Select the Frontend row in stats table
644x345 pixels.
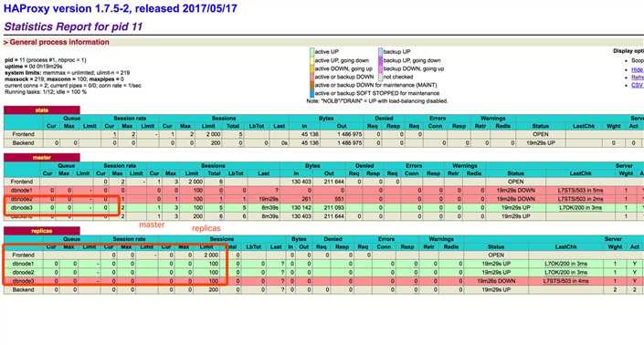tap(323, 134)
